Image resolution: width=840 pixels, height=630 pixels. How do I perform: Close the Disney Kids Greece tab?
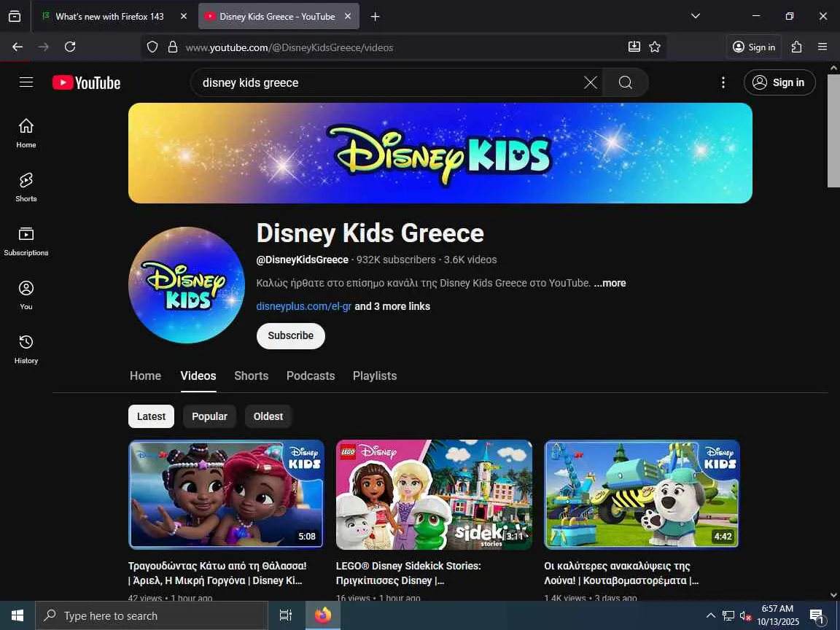[x=348, y=17]
